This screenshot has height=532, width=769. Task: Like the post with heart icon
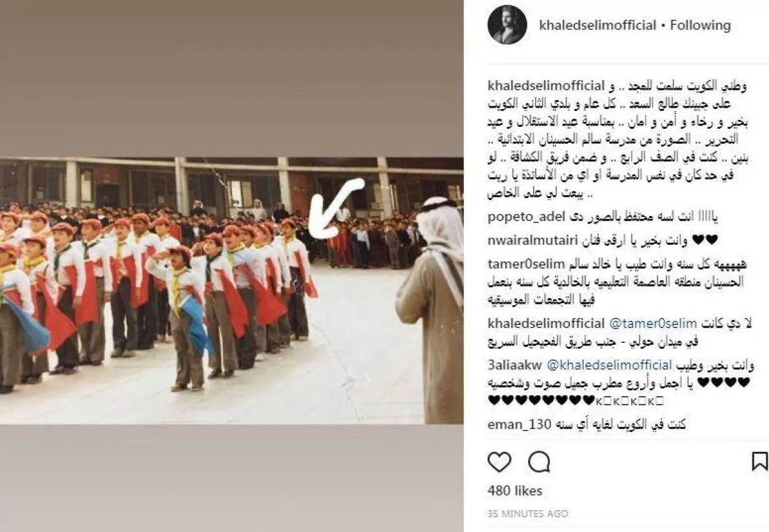pos(499,461)
